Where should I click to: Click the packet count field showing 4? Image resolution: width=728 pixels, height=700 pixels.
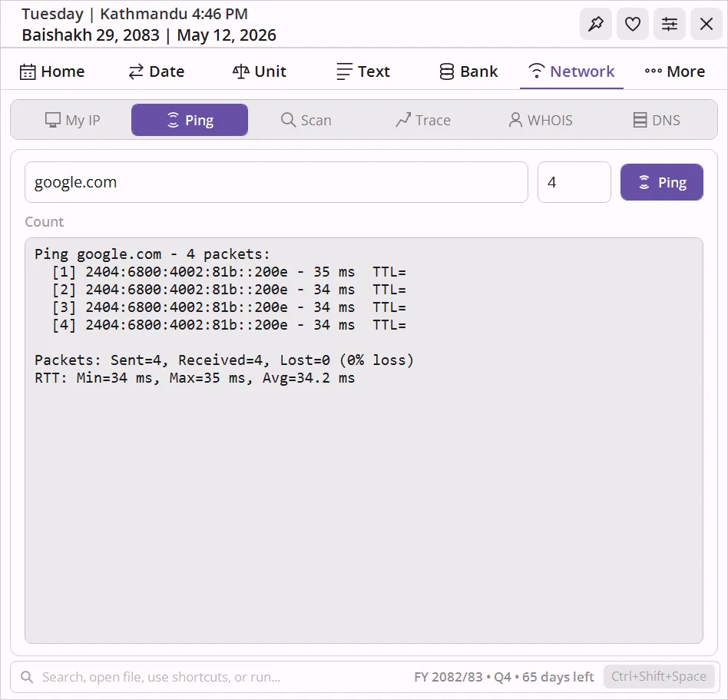(574, 182)
